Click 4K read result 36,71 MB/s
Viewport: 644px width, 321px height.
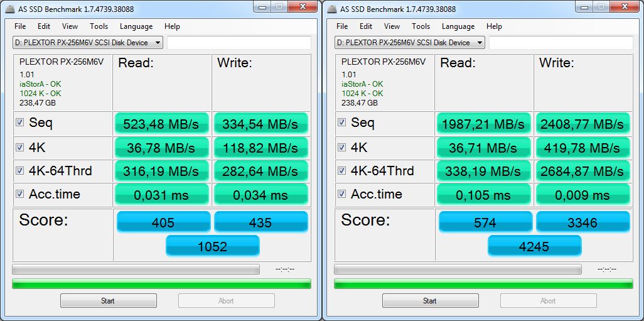[484, 148]
